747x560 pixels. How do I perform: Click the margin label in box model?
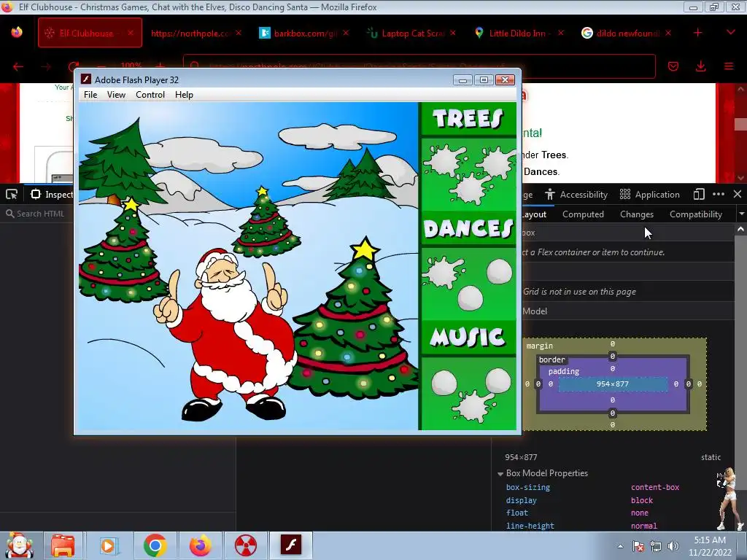(540, 346)
